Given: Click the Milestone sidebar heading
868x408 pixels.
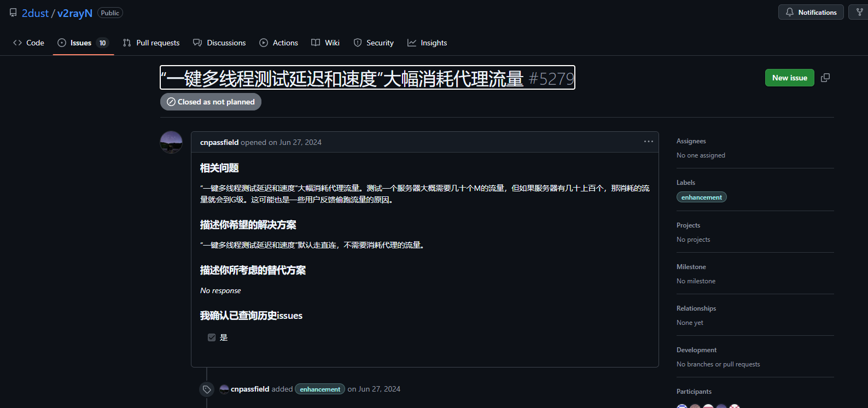Looking at the screenshot, I should (x=691, y=267).
